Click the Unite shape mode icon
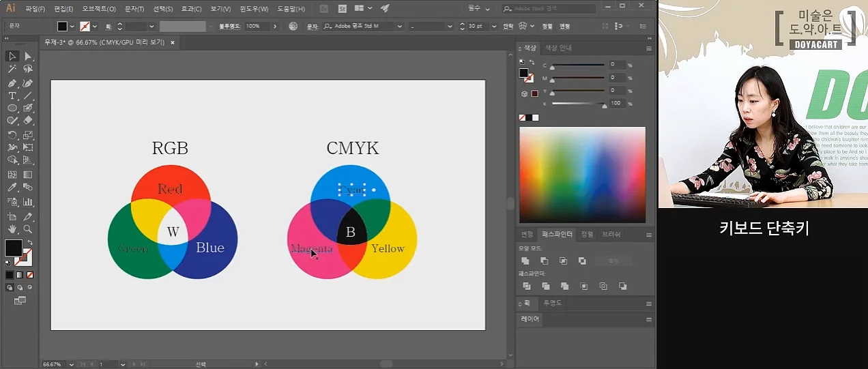 click(x=525, y=261)
